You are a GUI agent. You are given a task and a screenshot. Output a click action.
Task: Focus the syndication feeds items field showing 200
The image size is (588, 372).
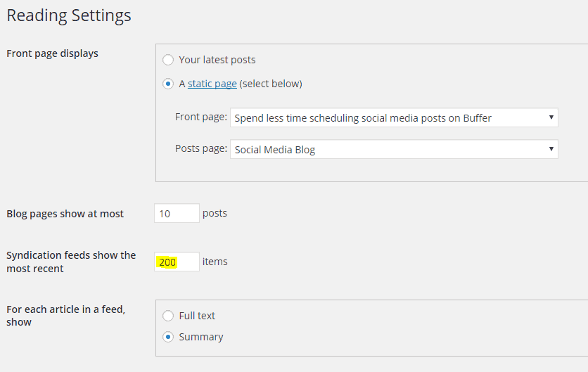(x=177, y=262)
